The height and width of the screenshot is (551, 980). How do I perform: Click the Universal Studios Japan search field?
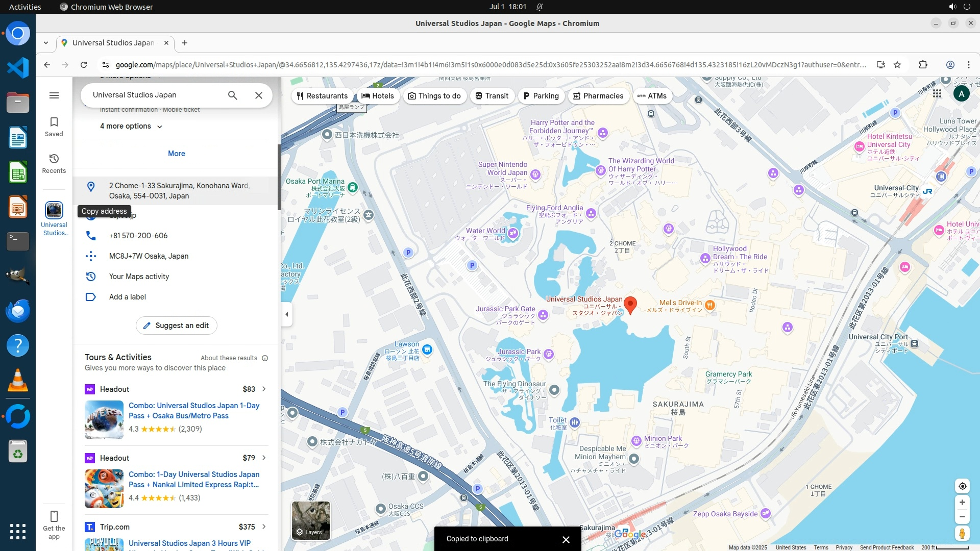pyautogui.click(x=153, y=95)
